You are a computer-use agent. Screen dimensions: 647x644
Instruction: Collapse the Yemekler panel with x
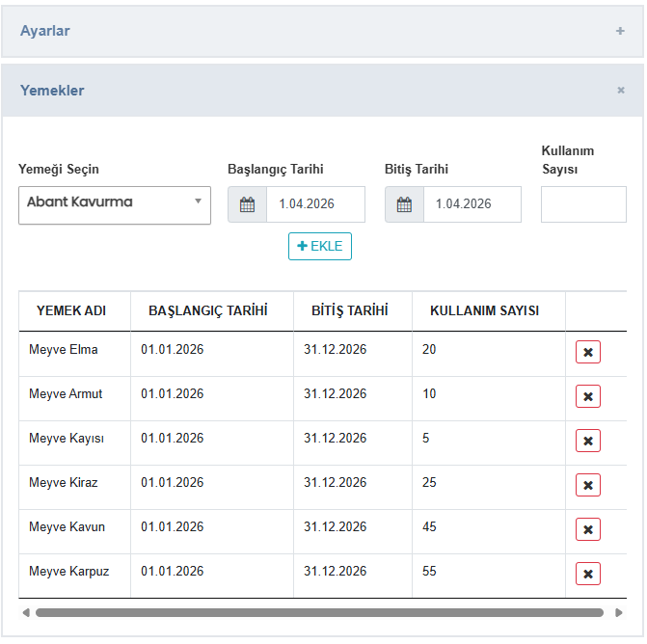coord(621,91)
